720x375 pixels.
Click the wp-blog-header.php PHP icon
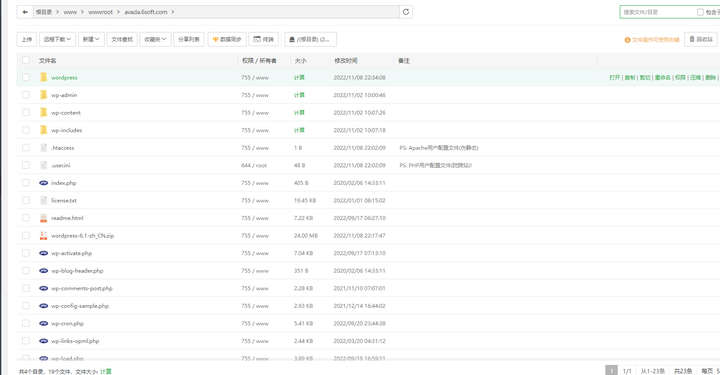coord(44,271)
